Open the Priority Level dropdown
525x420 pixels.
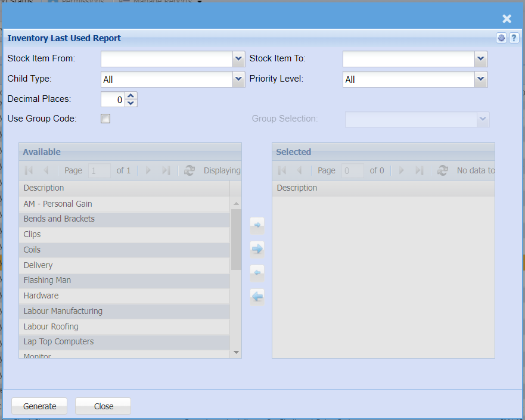(x=481, y=79)
